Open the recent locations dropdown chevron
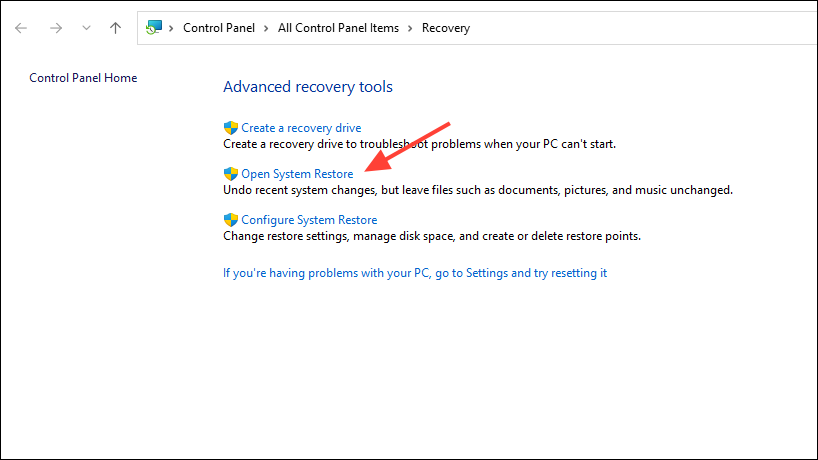The height and width of the screenshot is (460, 818). [86, 28]
